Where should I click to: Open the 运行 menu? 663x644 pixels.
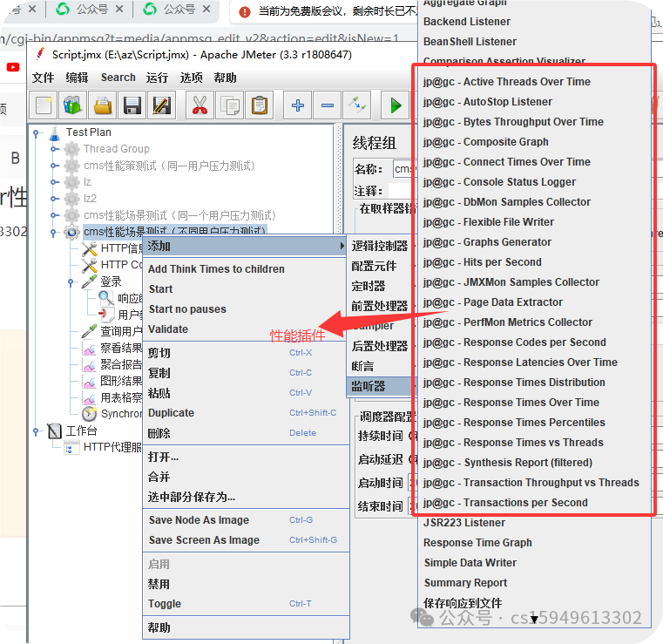158,78
